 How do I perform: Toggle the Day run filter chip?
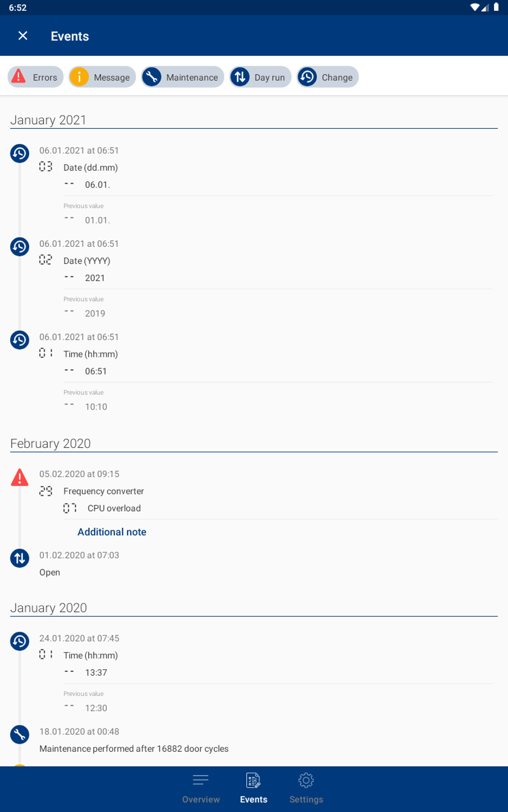point(260,77)
